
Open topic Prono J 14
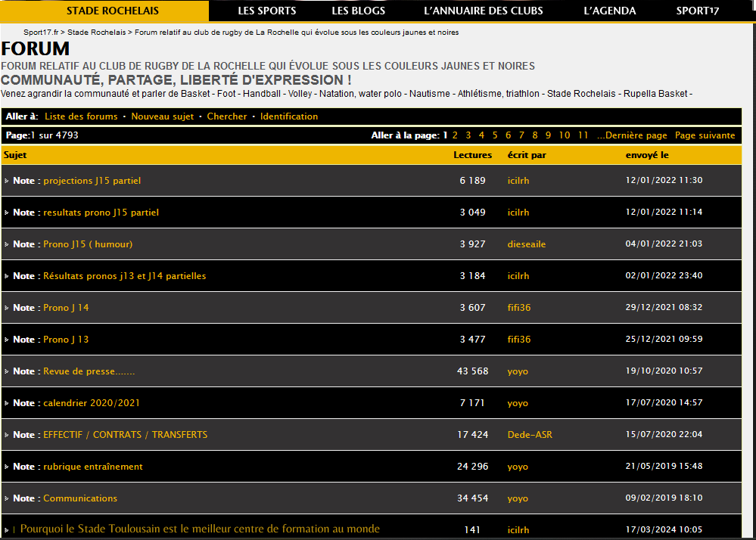click(x=66, y=308)
